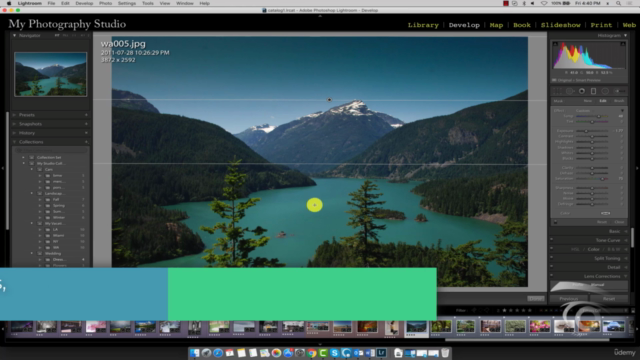Toggle the graduated filter on/off switch
This screenshot has height=360, width=640.
555,222
